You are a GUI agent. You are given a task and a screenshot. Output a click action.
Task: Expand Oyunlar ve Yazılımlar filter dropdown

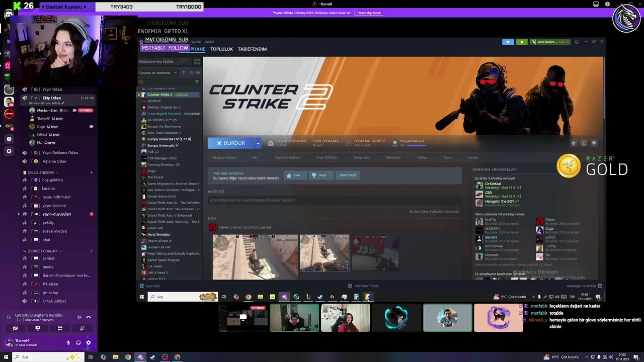158,73
